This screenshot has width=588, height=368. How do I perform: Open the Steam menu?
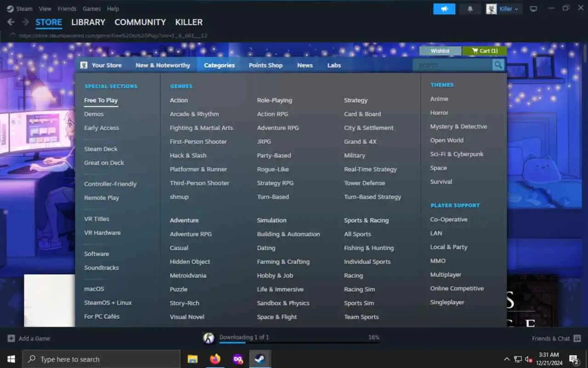tap(24, 9)
